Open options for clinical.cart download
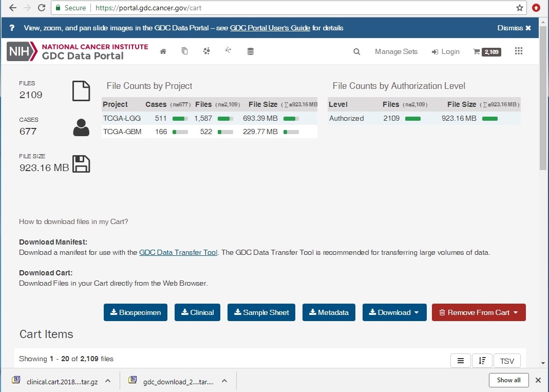The height and width of the screenshot is (392, 549). click(108, 381)
